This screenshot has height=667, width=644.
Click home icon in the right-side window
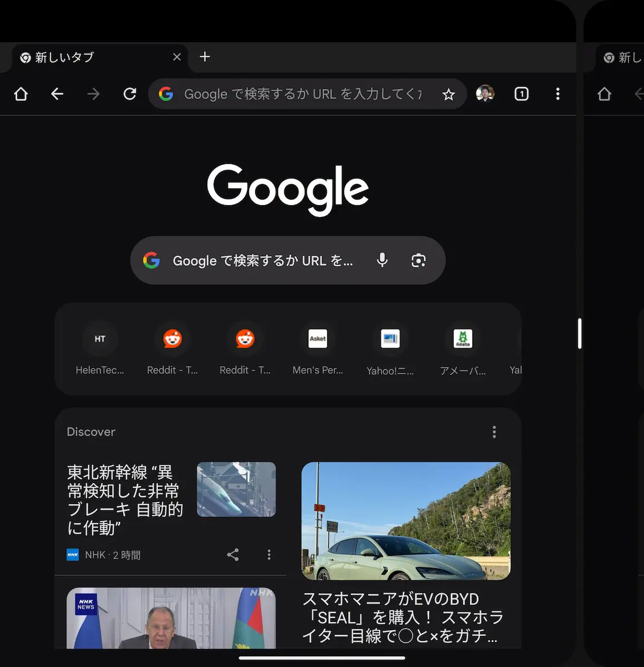coord(605,94)
